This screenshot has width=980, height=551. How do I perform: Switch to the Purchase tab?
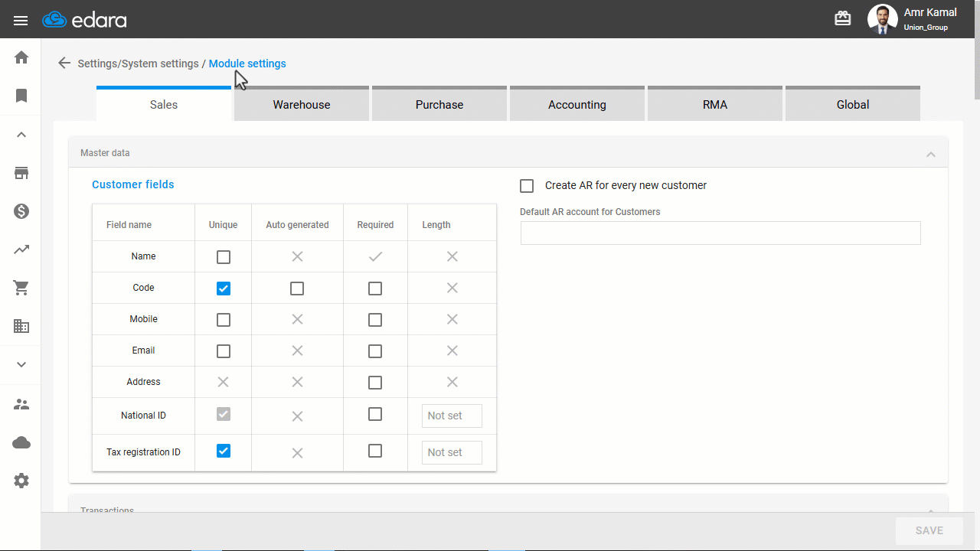tap(439, 103)
